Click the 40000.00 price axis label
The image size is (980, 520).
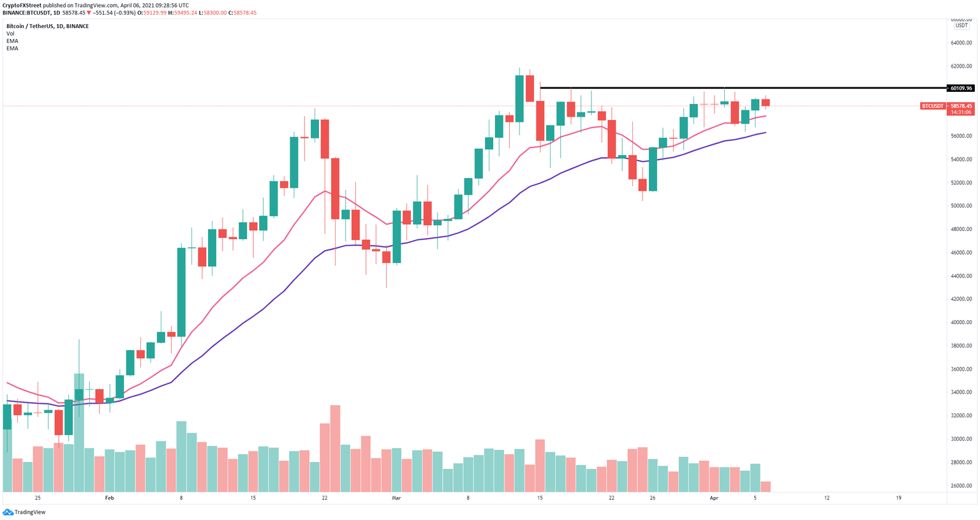coord(961,322)
